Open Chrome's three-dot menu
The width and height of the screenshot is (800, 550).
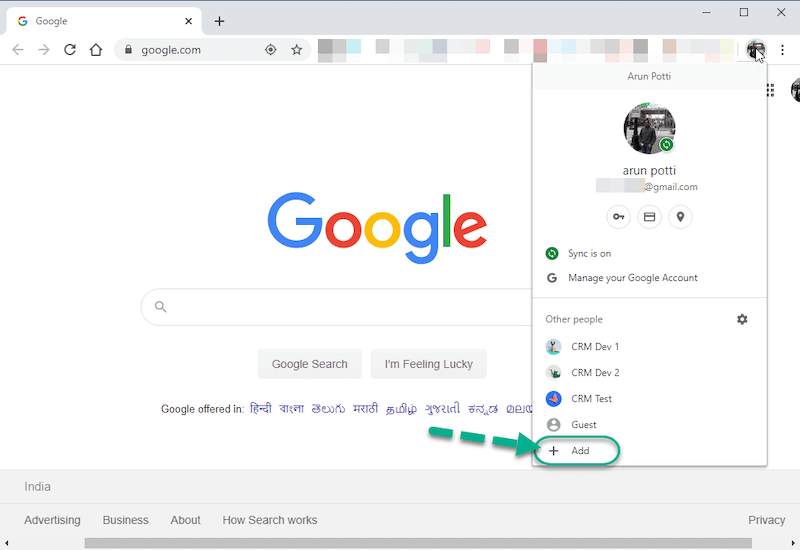tap(782, 49)
